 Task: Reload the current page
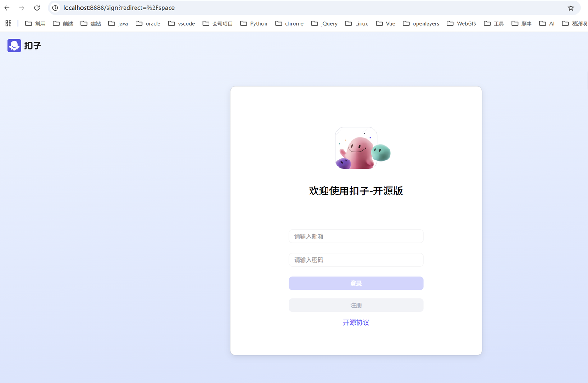pyautogui.click(x=36, y=7)
